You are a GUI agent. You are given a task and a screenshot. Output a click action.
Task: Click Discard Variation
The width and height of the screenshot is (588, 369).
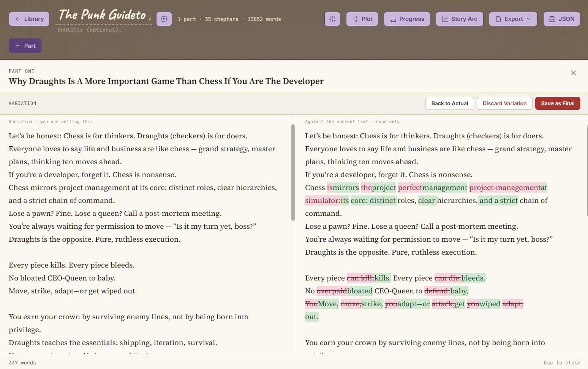click(x=504, y=103)
